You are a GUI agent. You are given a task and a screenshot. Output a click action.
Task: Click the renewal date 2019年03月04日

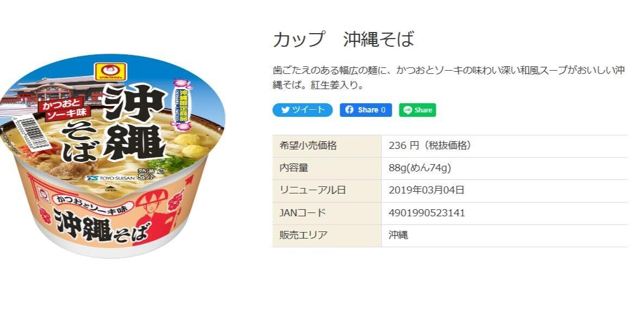426,190
